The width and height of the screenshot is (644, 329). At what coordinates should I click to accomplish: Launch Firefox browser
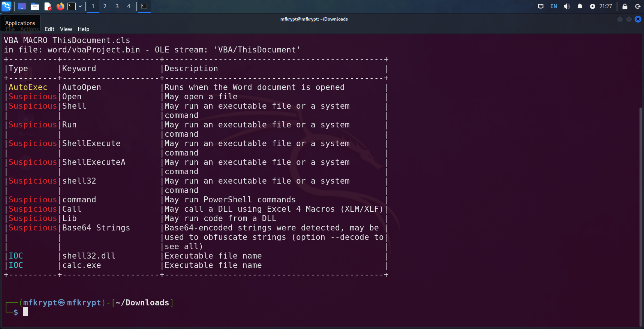coord(60,6)
